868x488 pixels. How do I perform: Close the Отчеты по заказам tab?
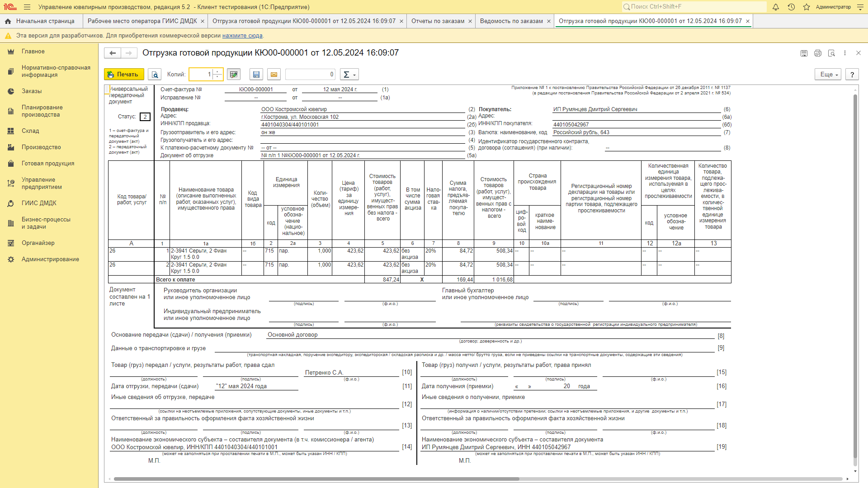point(470,21)
